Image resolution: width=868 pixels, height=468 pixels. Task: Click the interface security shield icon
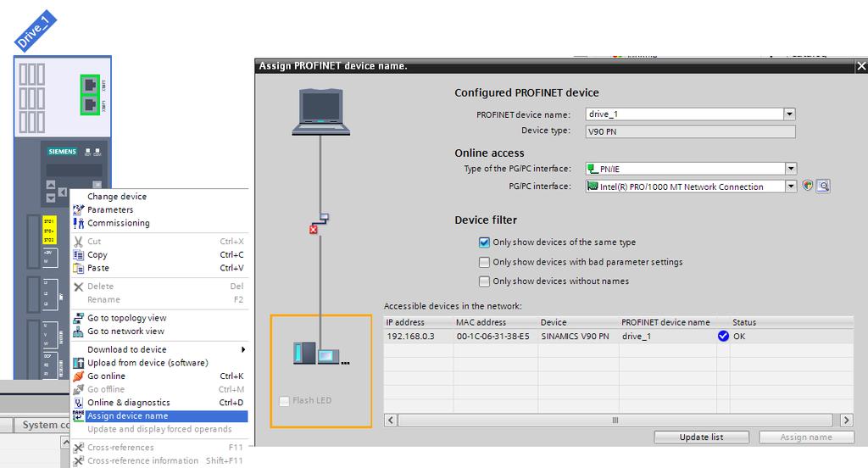pos(808,186)
